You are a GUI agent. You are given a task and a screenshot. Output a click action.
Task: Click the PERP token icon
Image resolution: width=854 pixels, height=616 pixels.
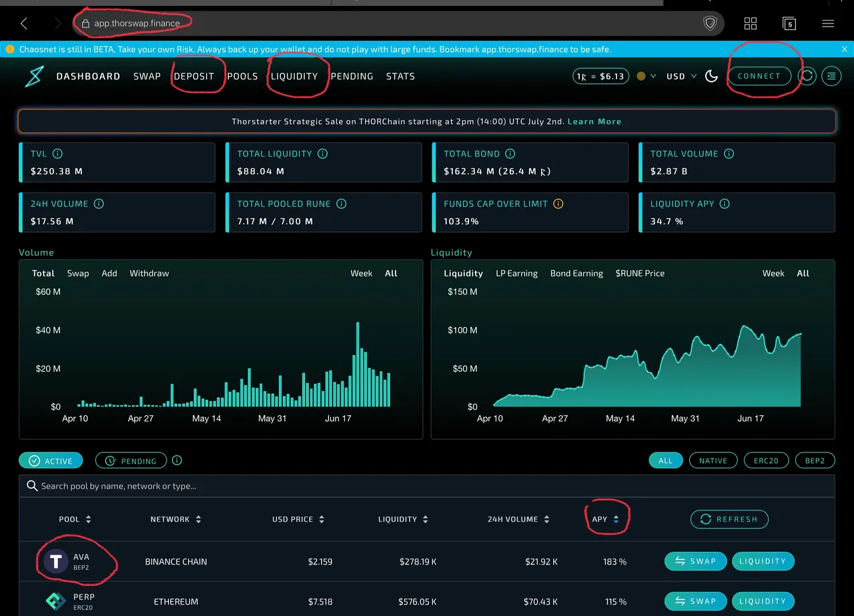pyautogui.click(x=56, y=601)
